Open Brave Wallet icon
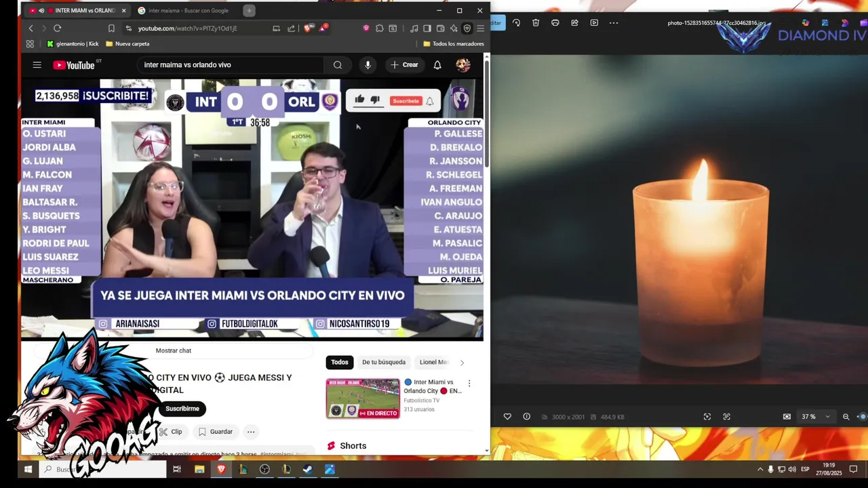This screenshot has width=868, height=488. click(441, 28)
